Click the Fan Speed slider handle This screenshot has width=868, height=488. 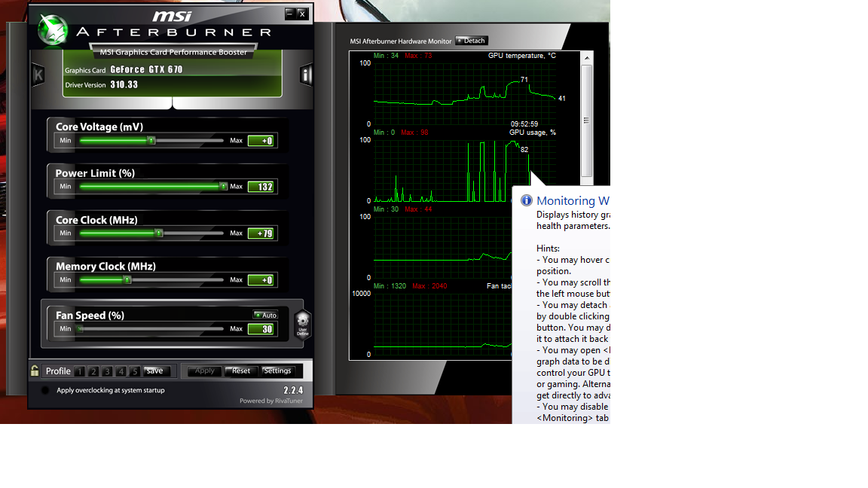click(81, 328)
